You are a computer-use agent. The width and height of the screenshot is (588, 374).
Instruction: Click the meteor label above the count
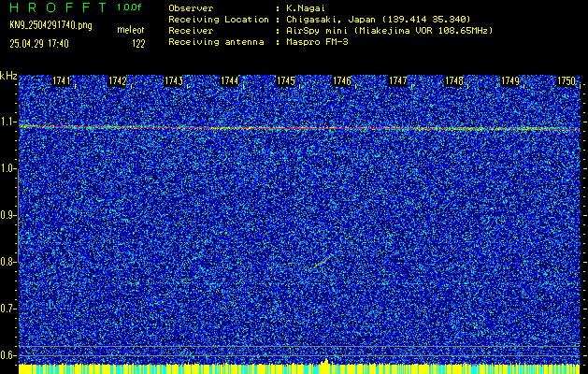pos(130,30)
